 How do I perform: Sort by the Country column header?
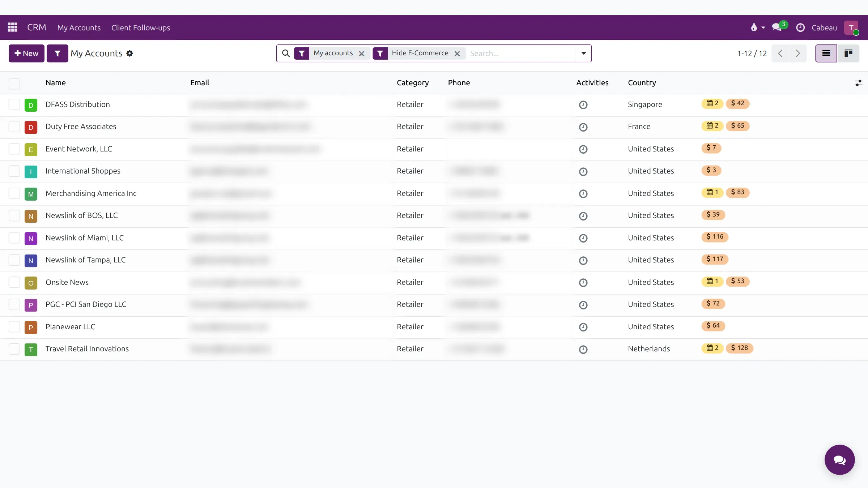tap(642, 83)
